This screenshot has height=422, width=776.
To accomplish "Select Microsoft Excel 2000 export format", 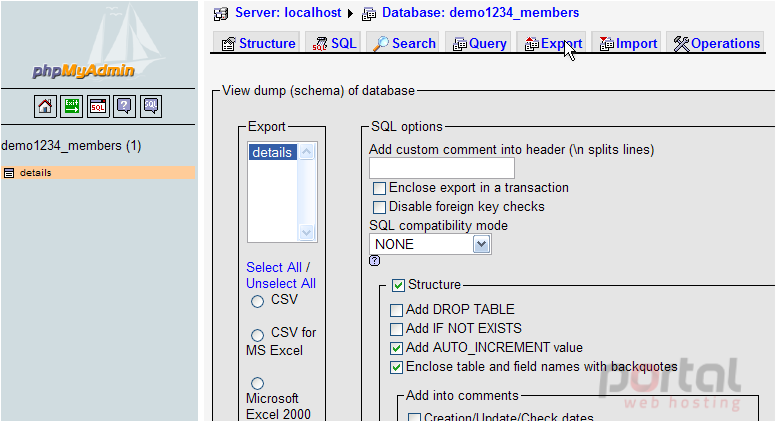I will [x=257, y=383].
